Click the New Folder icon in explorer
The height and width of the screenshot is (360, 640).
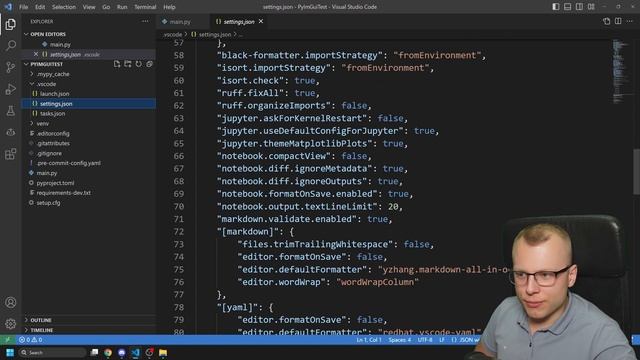(128, 64)
